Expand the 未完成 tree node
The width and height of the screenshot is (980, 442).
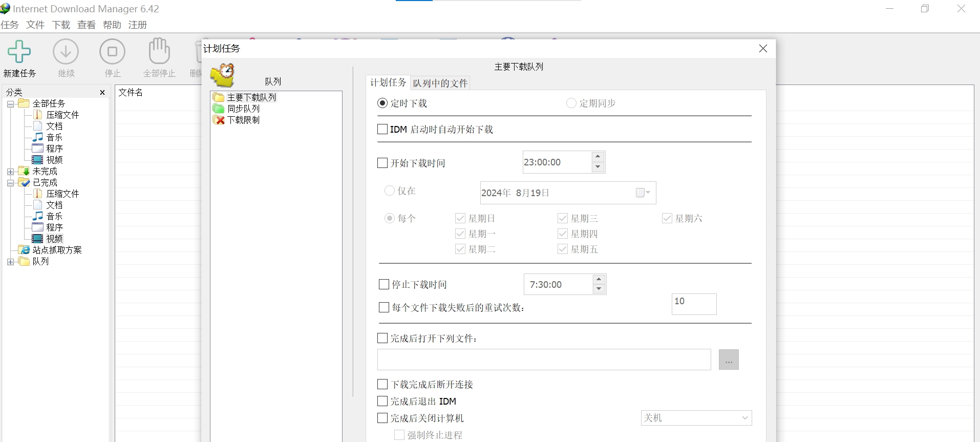11,172
